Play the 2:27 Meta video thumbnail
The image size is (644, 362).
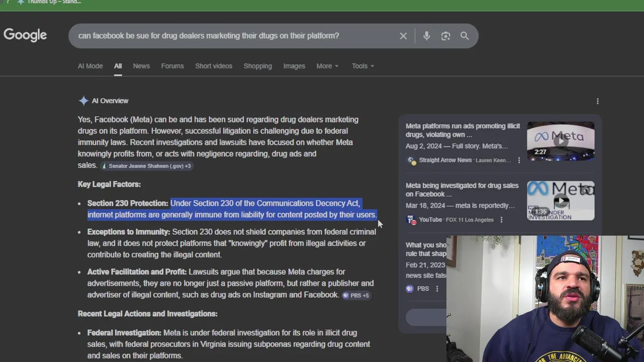point(560,141)
